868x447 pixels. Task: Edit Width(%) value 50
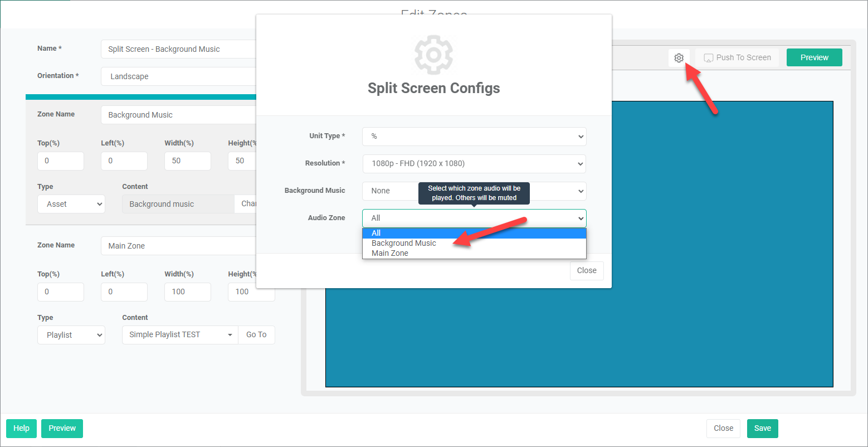(188, 161)
